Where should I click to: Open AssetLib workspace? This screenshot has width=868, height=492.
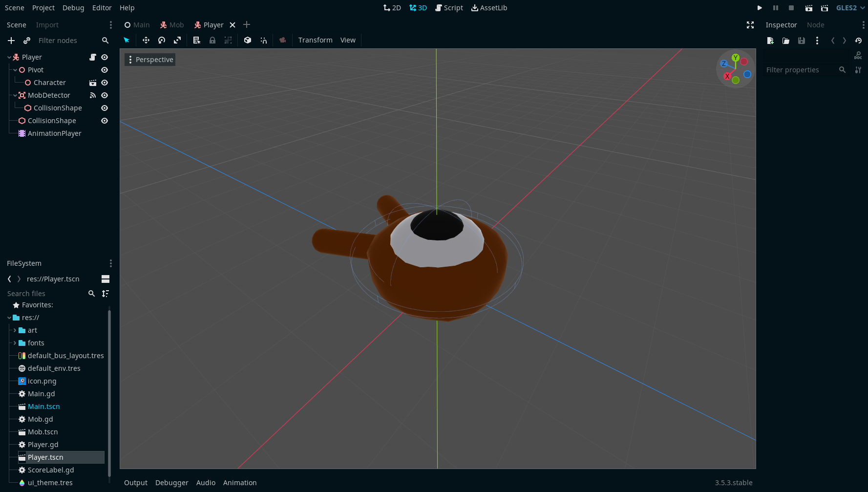(x=489, y=8)
